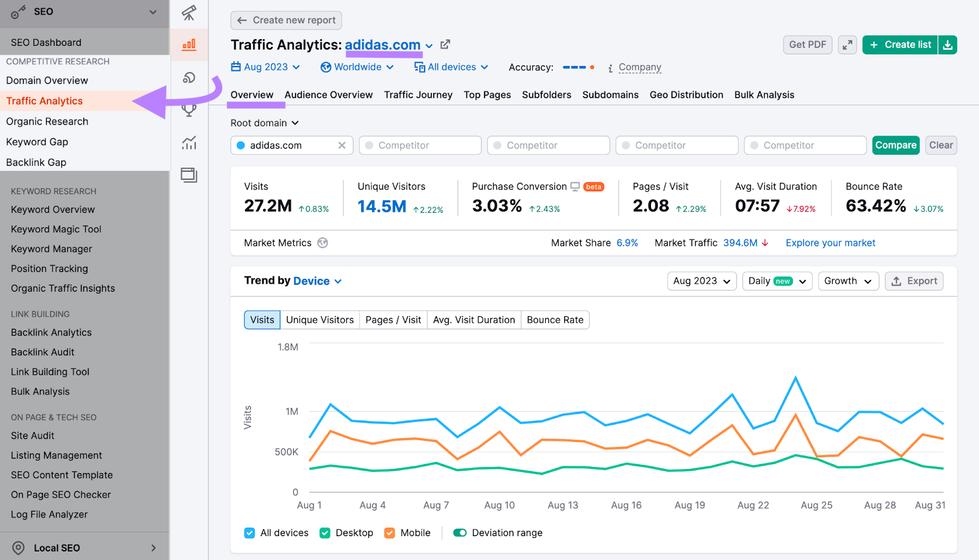
Task: Toggle off the Deviation range switch
Action: coord(460,532)
